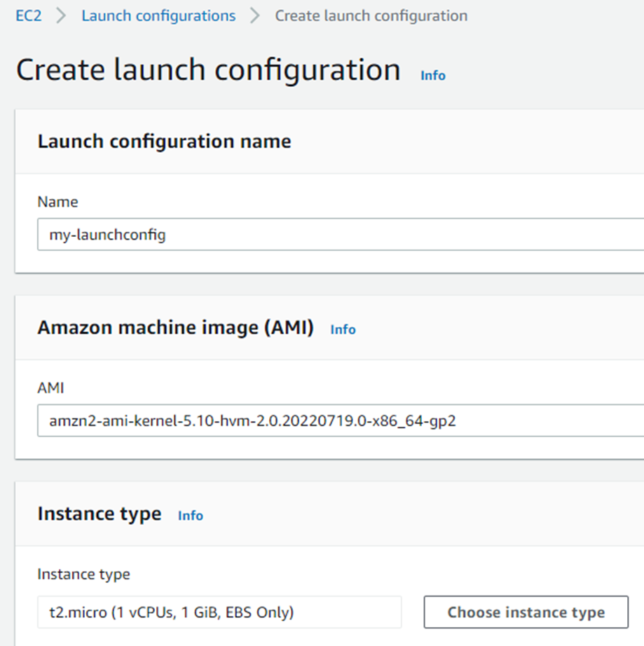Click the launch configuration Name input field
Screen dimensions: 644x646
(x=341, y=235)
